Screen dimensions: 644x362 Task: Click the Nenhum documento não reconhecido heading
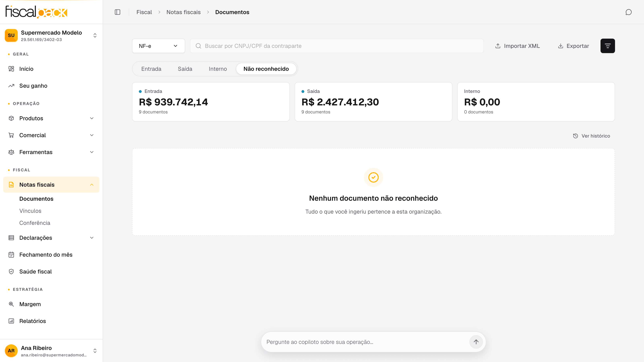point(373,198)
